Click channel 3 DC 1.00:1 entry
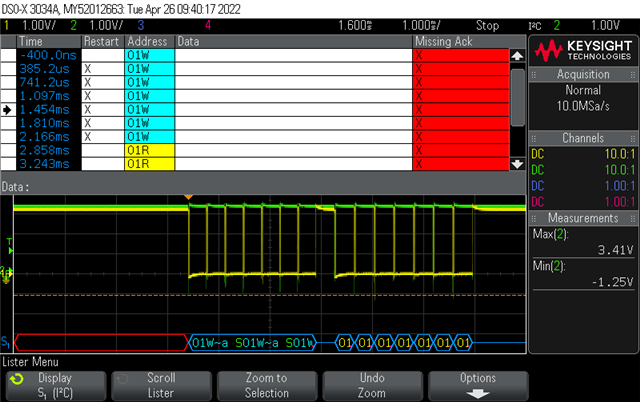The image size is (640, 402). pos(583,186)
